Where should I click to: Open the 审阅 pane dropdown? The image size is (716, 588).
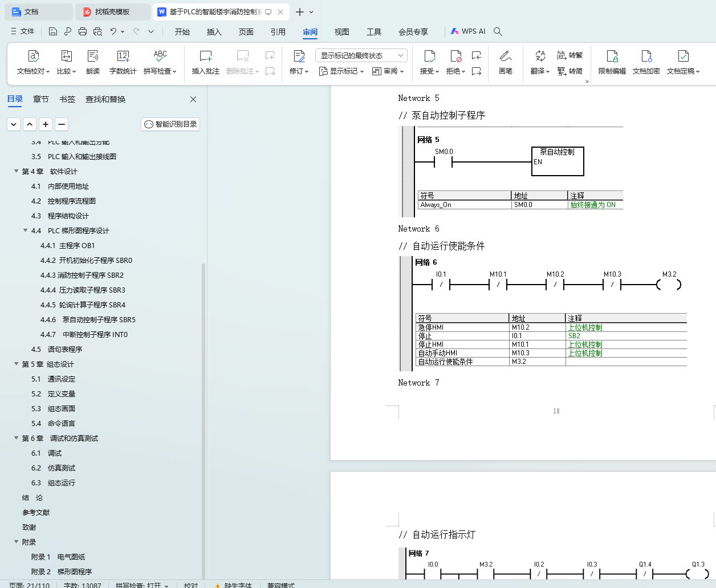tap(388, 71)
